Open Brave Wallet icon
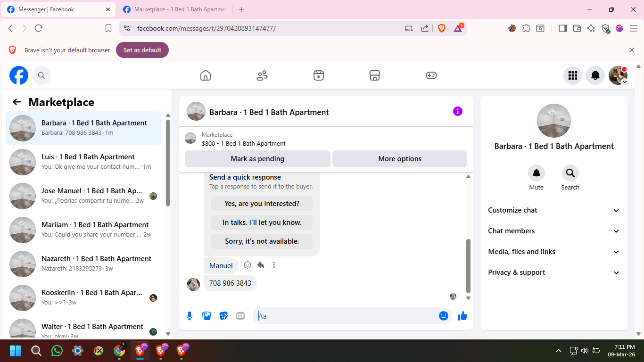644x362 pixels. coord(577,28)
